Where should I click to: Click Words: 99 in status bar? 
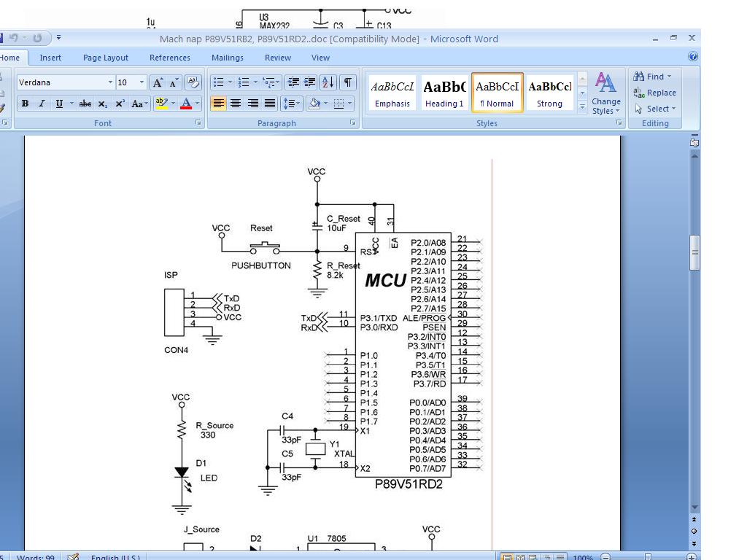[35, 556]
